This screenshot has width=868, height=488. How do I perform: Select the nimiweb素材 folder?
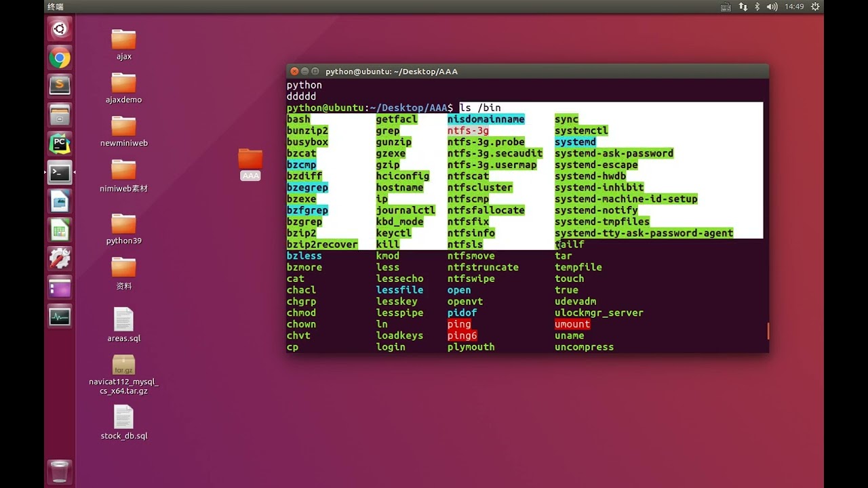[x=123, y=176]
